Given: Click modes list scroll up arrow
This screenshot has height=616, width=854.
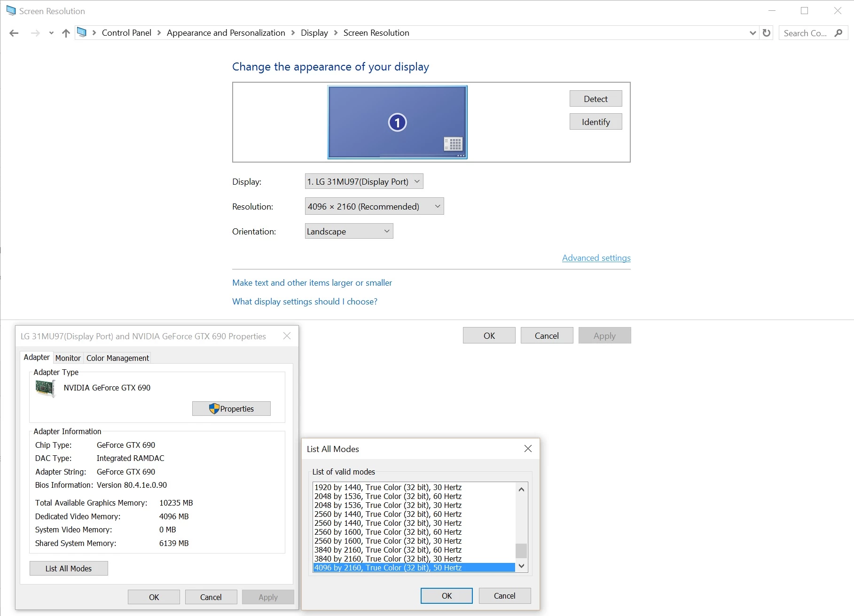Looking at the screenshot, I should [x=521, y=489].
